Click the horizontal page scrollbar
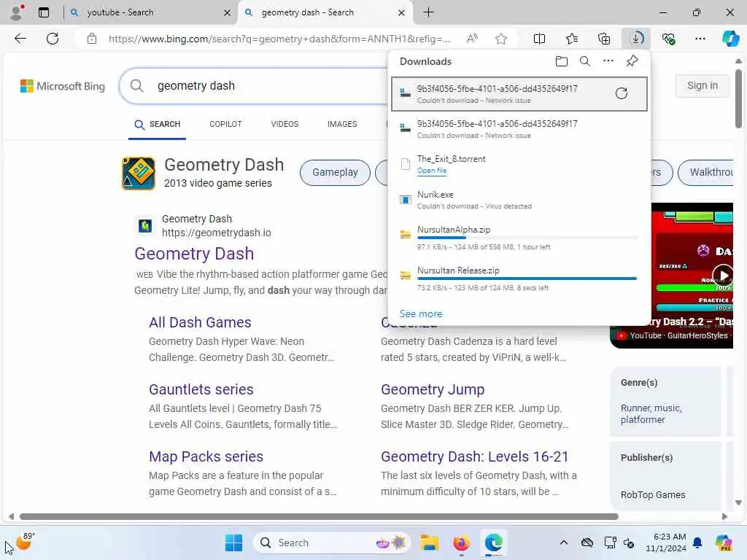This screenshot has width=747, height=560. click(319, 517)
